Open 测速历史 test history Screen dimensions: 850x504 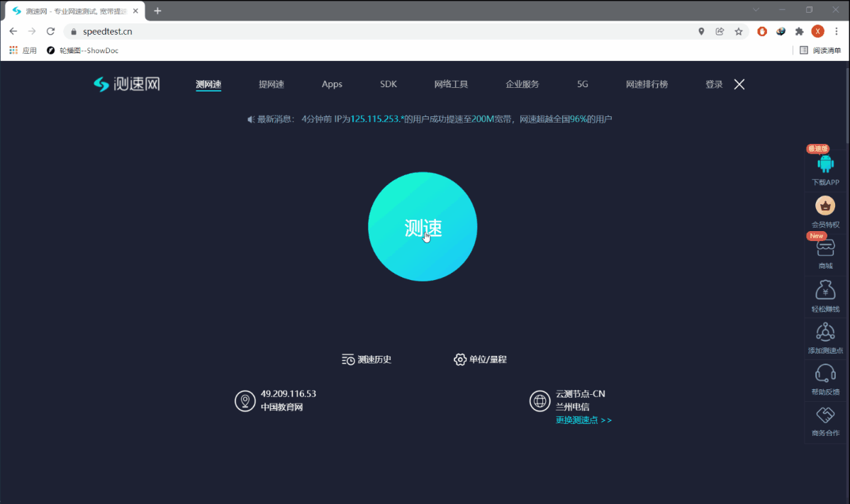coord(367,359)
